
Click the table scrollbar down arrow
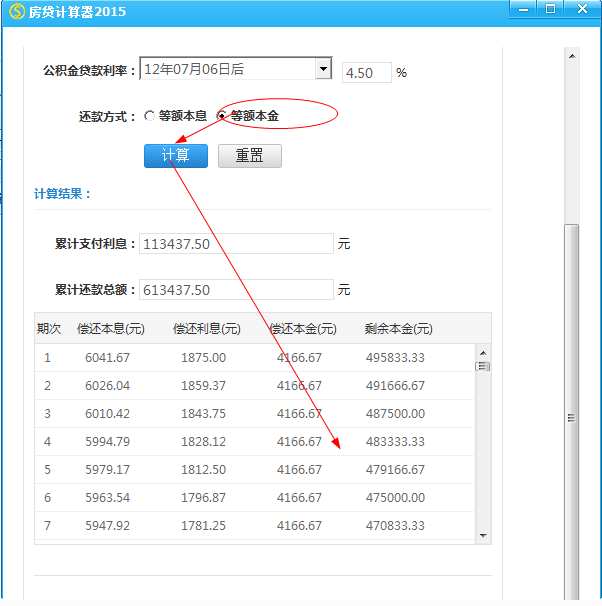[483, 535]
